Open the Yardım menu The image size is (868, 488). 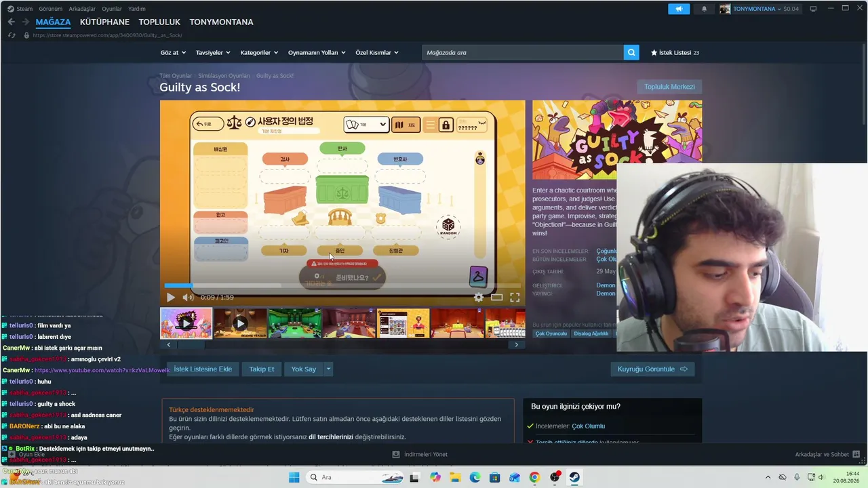click(x=137, y=9)
